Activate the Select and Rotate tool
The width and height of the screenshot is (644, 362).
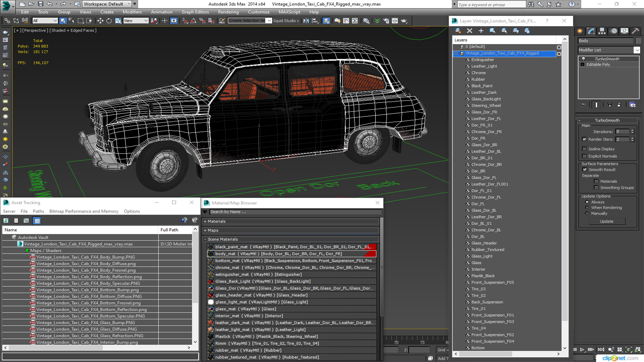(109, 21)
